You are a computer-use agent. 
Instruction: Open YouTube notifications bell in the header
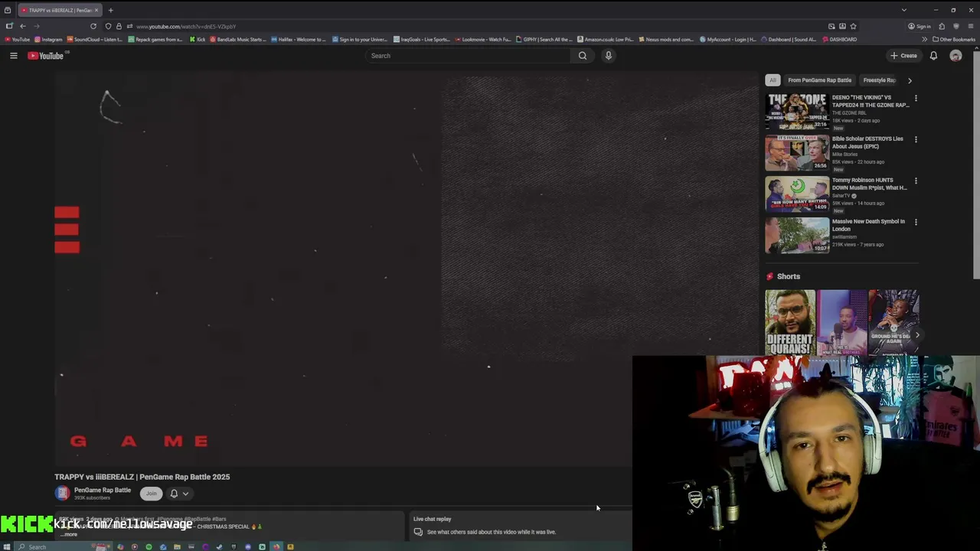[933, 56]
